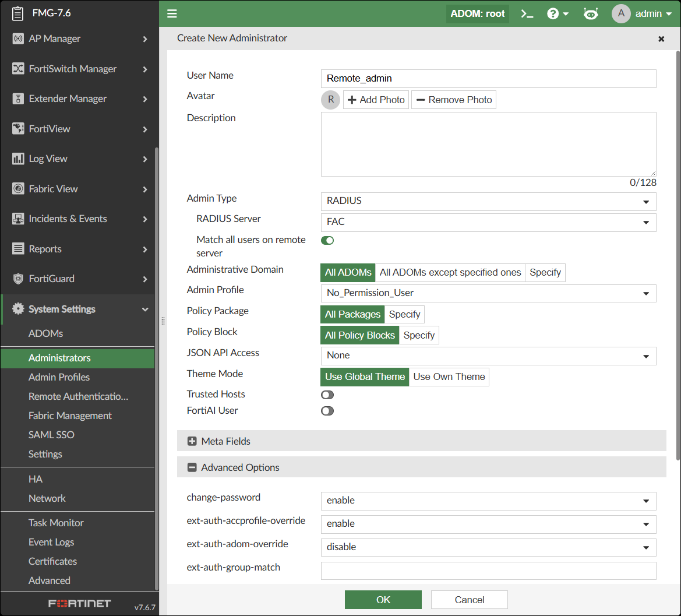Choose Specify for Administrative Domain
Screen dimensions: 681x616
pos(545,272)
